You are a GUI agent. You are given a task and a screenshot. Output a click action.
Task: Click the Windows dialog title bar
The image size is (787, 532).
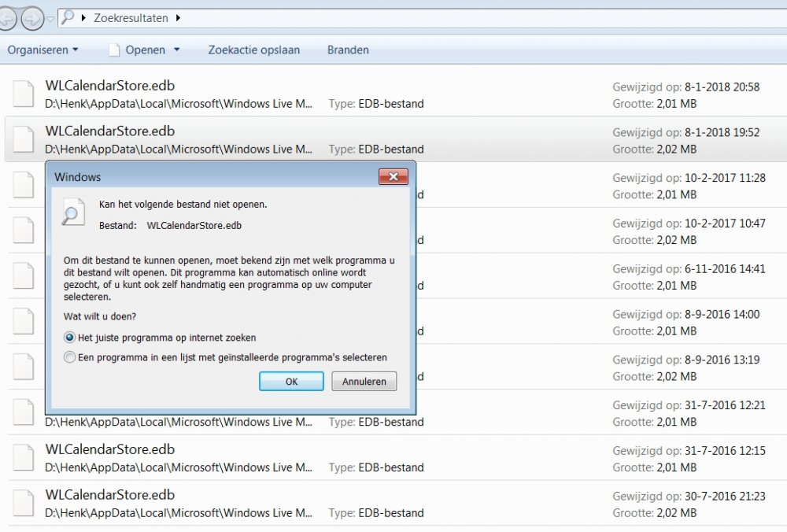(216, 176)
